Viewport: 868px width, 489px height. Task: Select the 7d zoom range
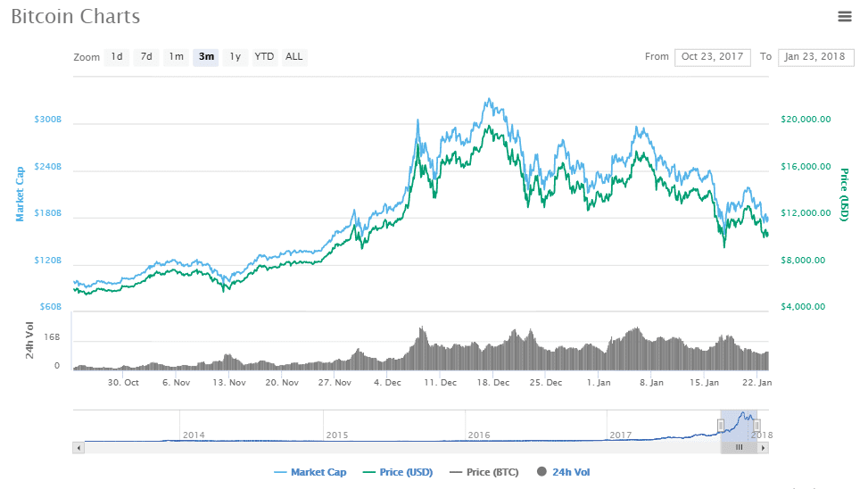[x=146, y=57]
